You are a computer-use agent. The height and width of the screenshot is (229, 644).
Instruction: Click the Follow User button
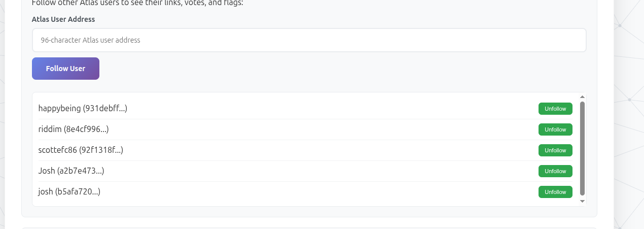[x=65, y=69]
